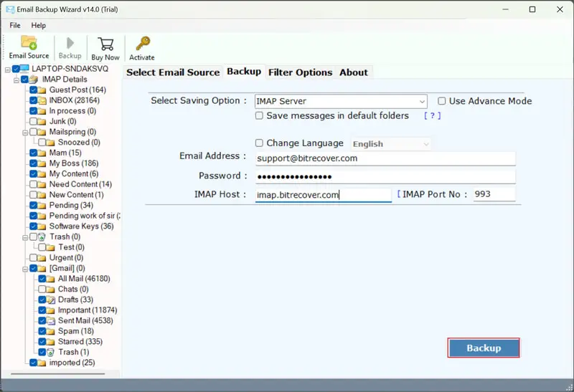This screenshot has height=392, width=574.
Task: Open the File menu
Action: tap(15, 25)
